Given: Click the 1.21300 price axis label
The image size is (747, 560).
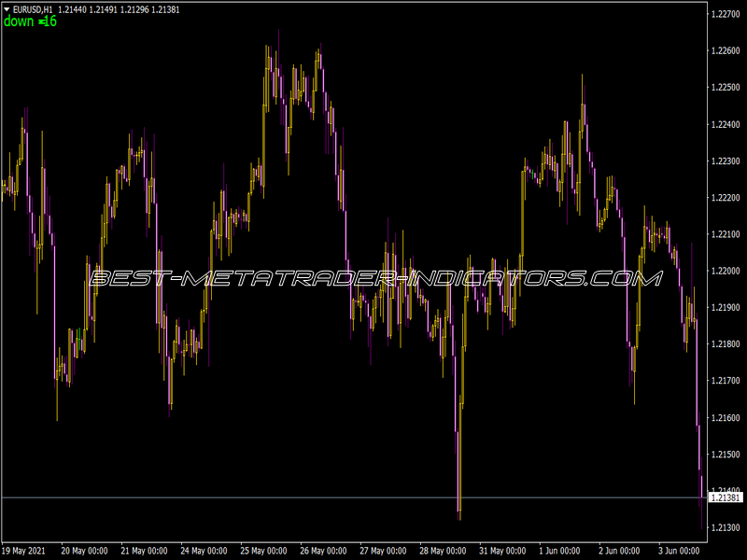Looking at the screenshot, I should (x=726, y=527).
